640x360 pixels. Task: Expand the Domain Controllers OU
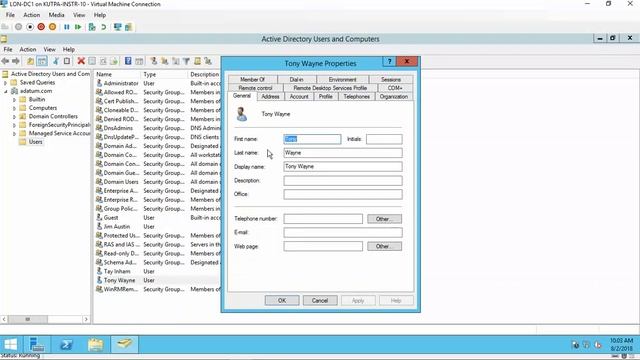[x=14, y=117]
